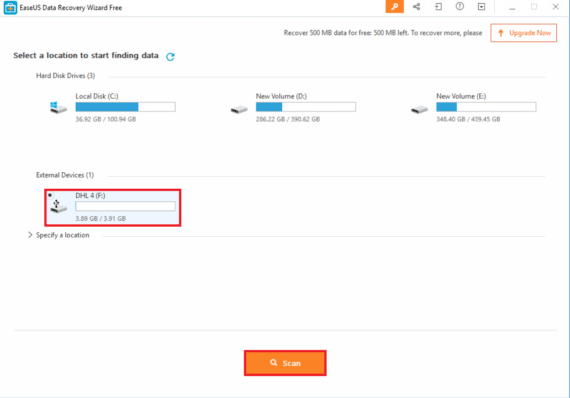This screenshot has width=570, height=398.
Task: Click the Select a location heading text
Action: point(86,56)
